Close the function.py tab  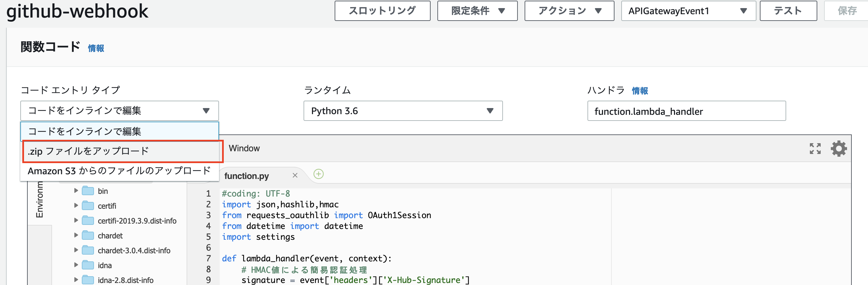click(x=295, y=175)
